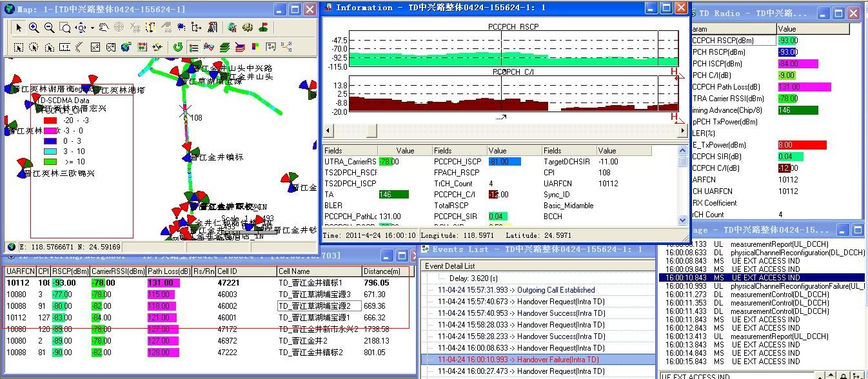Select the neighbor row with distance 2188.13

click(x=206, y=340)
